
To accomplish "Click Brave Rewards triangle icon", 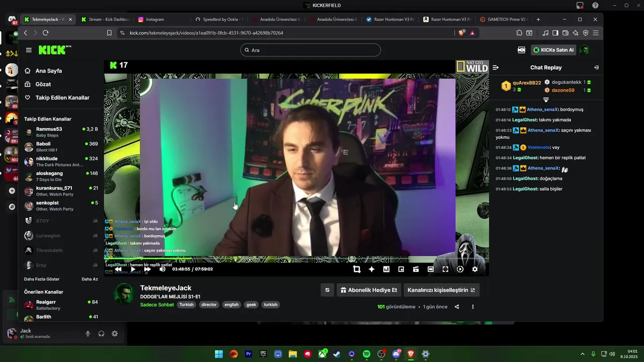I will (472, 33).
